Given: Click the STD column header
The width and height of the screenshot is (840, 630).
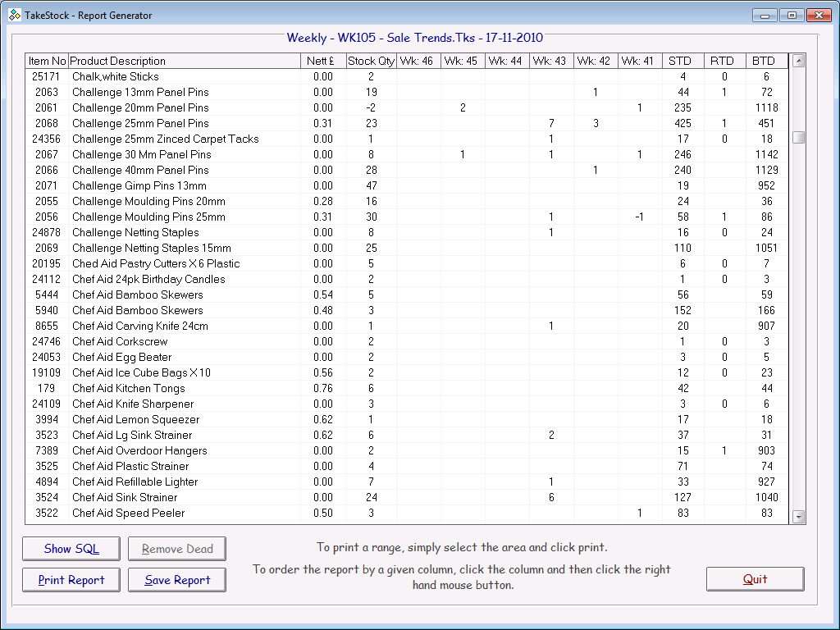Looking at the screenshot, I should tap(683, 61).
